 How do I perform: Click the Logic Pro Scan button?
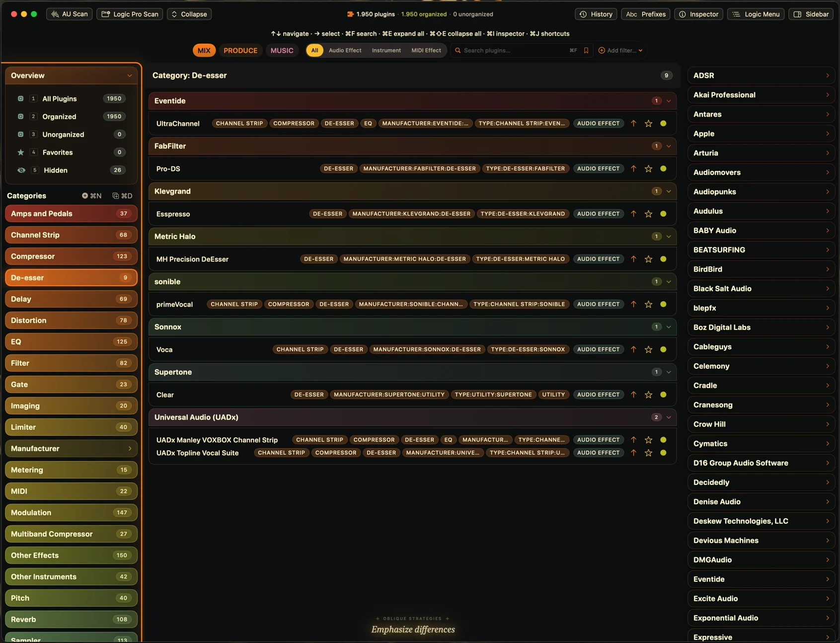coord(130,14)
